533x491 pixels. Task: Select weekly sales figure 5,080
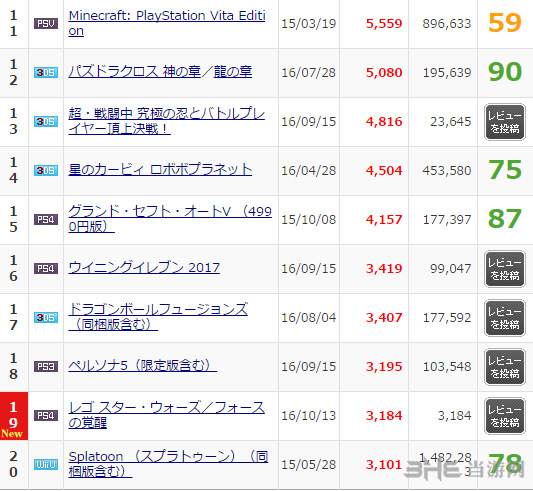click(x=384, y=72)
